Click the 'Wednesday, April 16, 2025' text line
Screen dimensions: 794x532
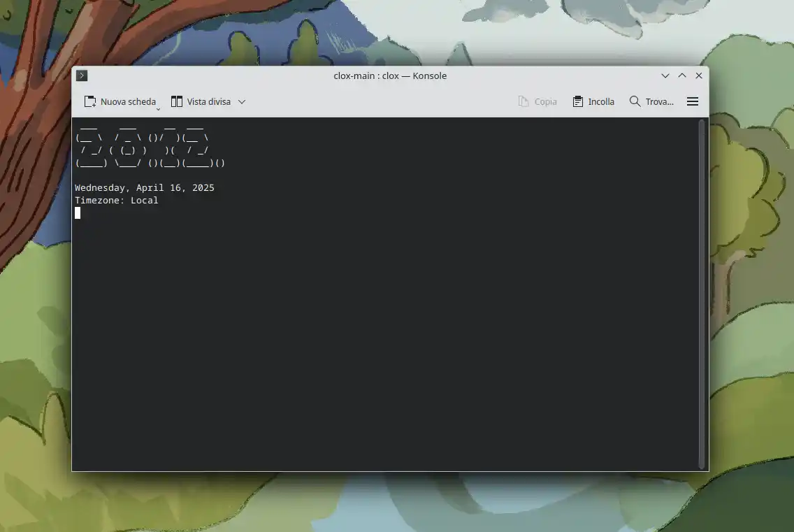pos(145,188)
